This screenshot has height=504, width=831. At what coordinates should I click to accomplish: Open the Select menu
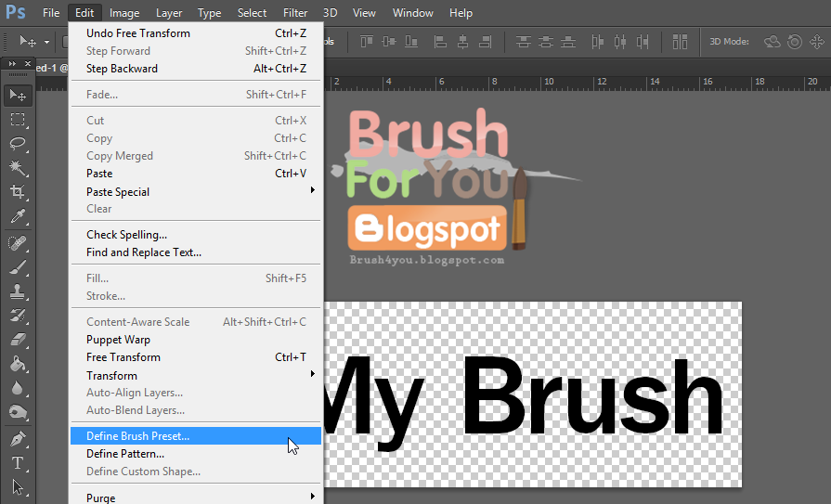(x=252, y=13)
